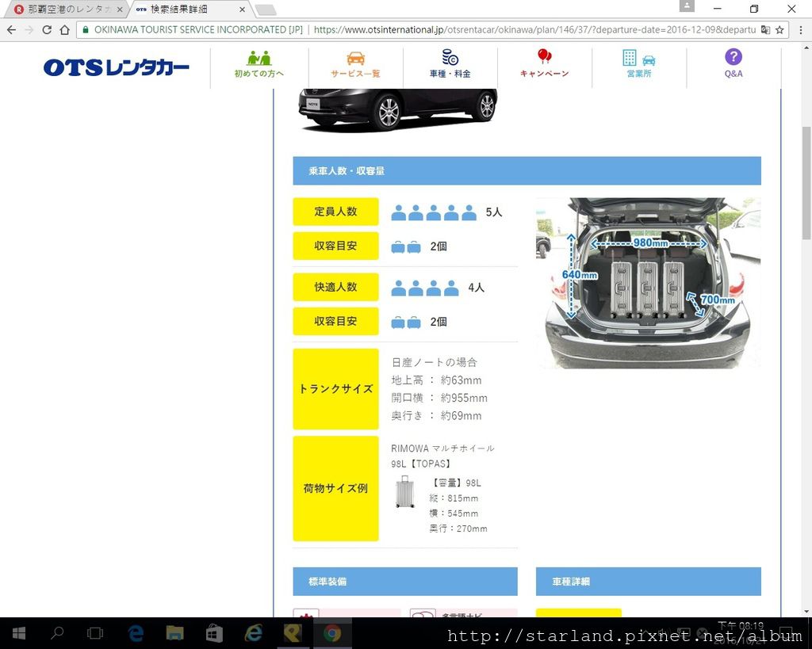
Task: Click the browser back arrow
Action: tap(11, 30)
